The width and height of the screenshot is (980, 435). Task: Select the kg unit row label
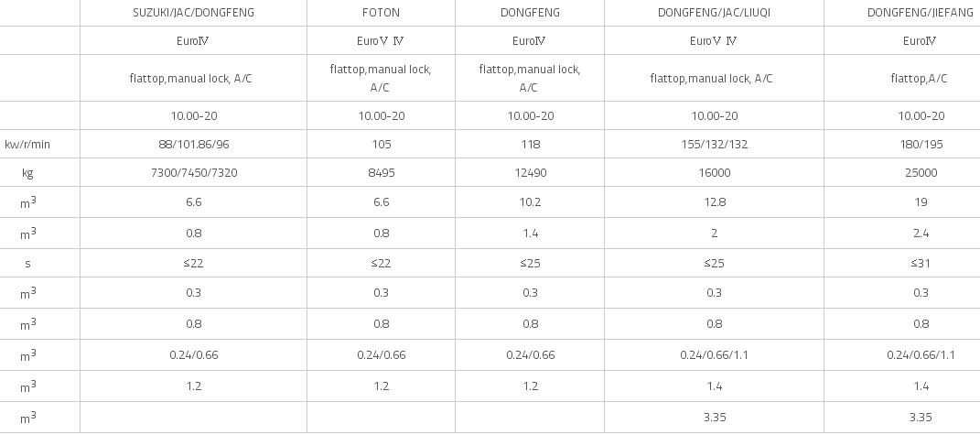point(27,173)
